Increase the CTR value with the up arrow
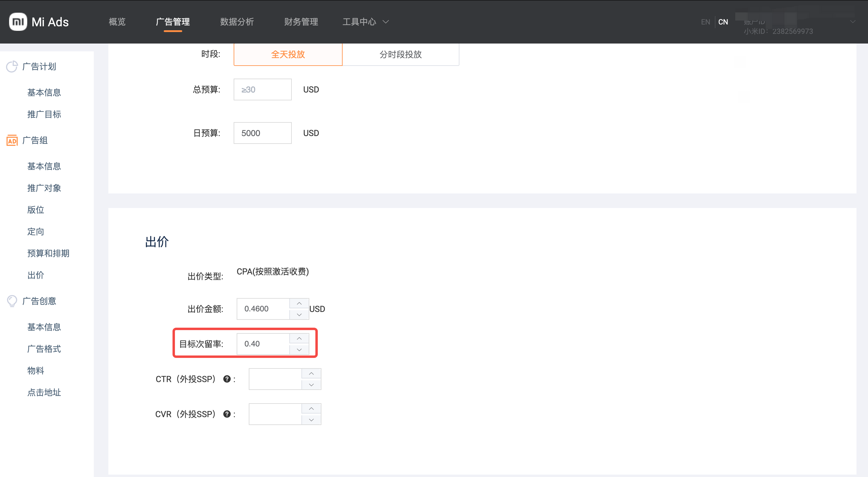 pyautogui.click(x=311, y=374)
